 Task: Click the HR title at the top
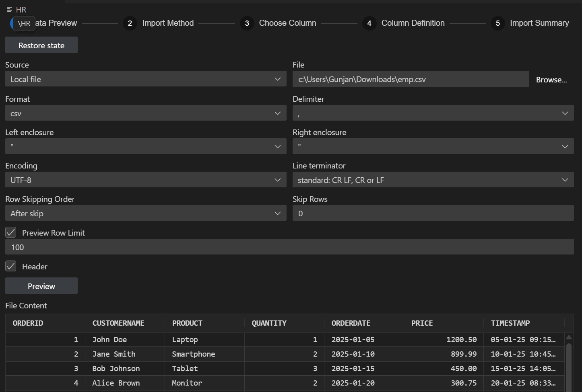(21, 9)
